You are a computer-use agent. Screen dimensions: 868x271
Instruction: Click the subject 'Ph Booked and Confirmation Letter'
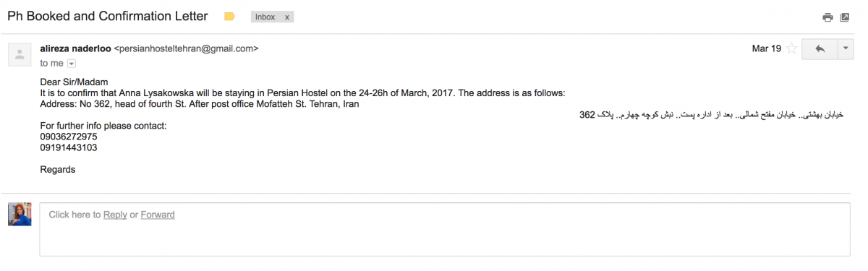click(x=108, y=17)
